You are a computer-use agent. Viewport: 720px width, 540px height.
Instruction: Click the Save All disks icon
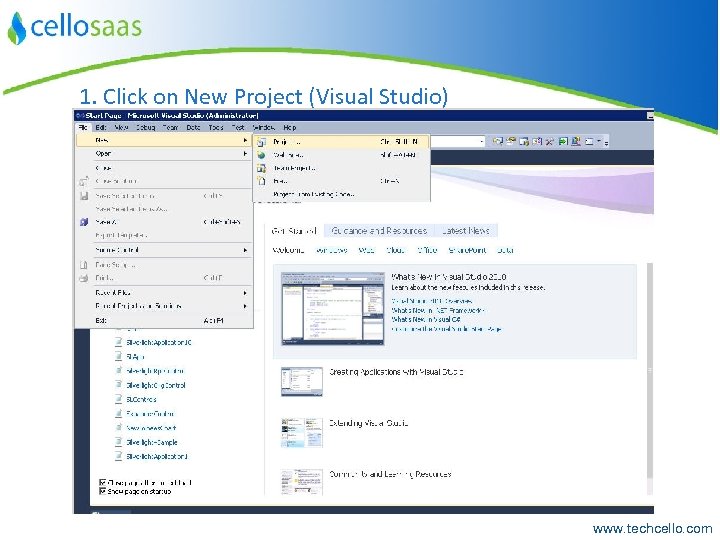[x=84, y=222]
